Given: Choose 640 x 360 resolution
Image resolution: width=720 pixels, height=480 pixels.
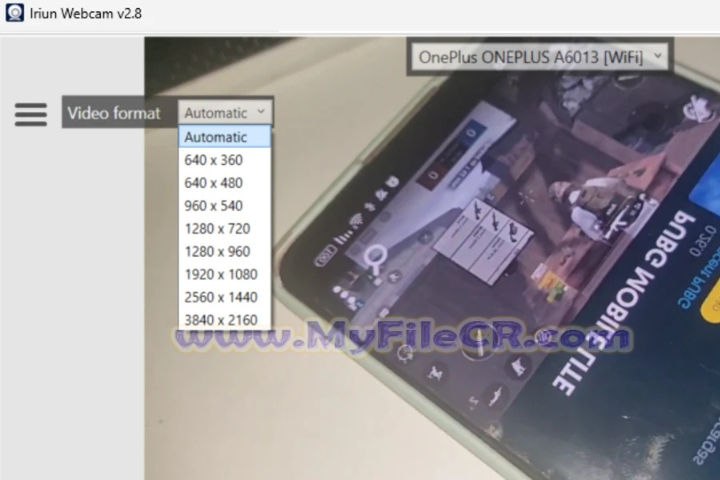Looking at the screenshot, I should pyautogui.click(x=225, y=160).
